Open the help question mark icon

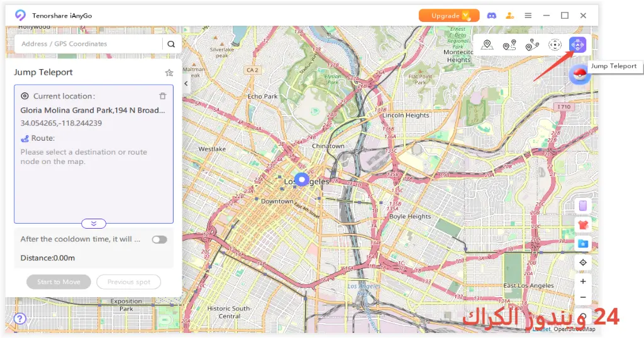[x=19, y=319]
